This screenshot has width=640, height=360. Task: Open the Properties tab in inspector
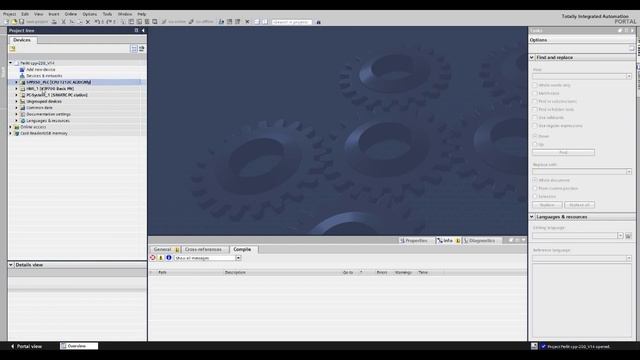(413, 241)
